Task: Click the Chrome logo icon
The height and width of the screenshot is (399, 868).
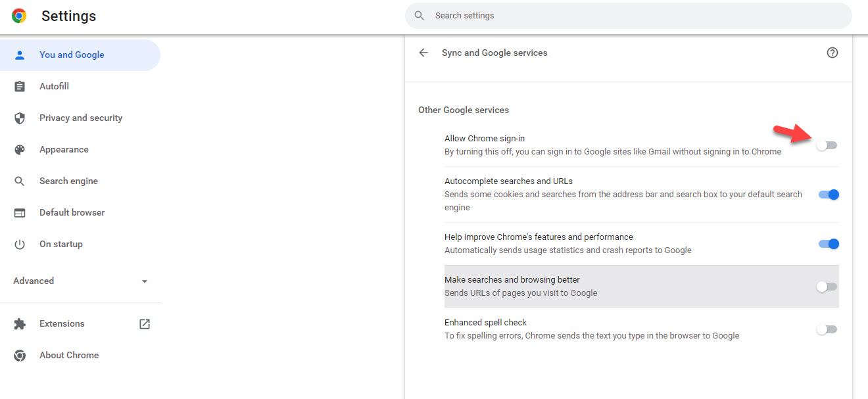Action: (19, 16)
